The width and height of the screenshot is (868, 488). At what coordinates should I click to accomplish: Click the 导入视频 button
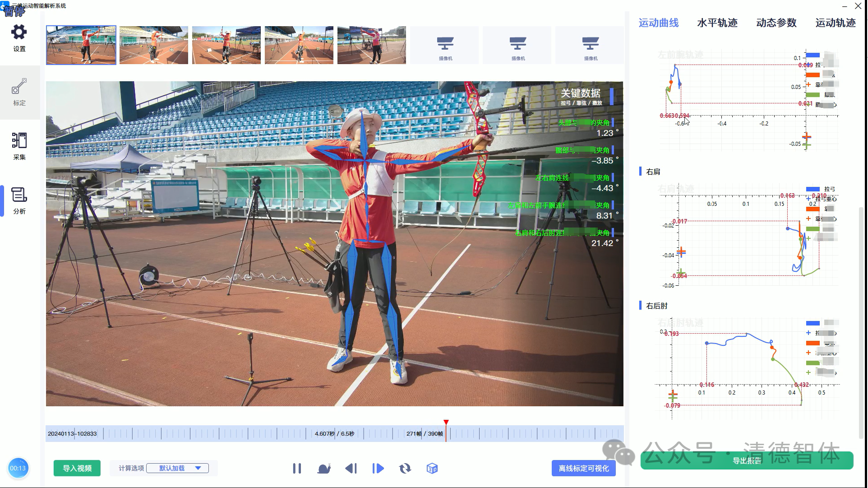[x=77, y=468]
